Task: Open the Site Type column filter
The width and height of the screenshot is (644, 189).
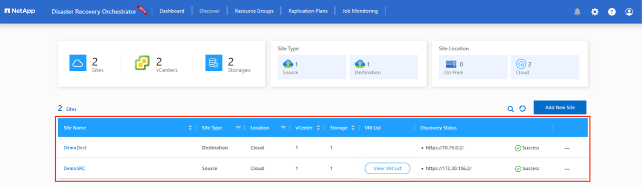Action: tap(238, 128)
